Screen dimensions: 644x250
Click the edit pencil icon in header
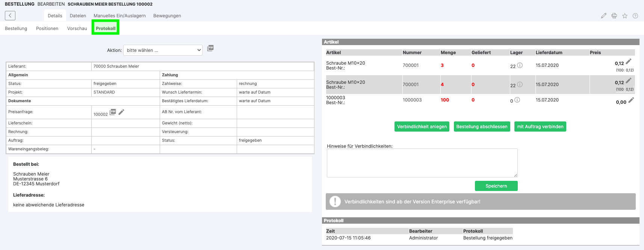point(603,16)
